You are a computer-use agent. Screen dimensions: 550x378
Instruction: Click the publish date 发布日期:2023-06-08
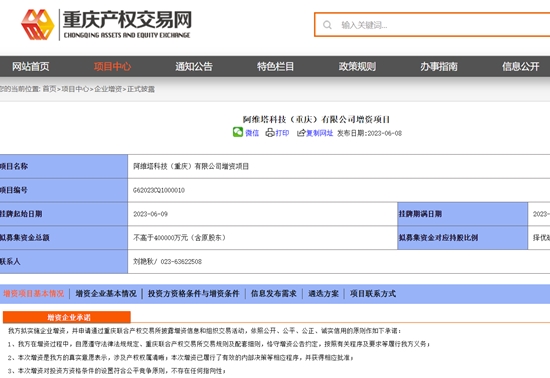pos(369,133)
